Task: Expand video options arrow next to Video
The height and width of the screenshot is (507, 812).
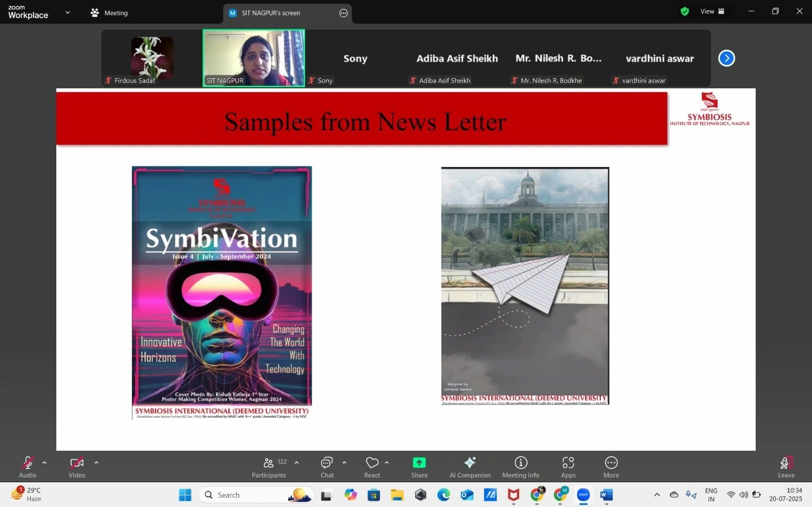Action: (x=96, y=462)
